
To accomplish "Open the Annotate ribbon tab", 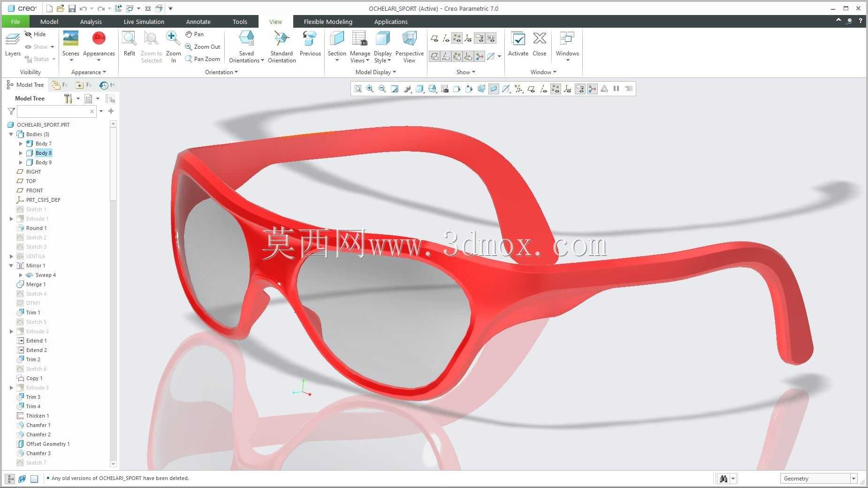I will [x=198, y=22].
